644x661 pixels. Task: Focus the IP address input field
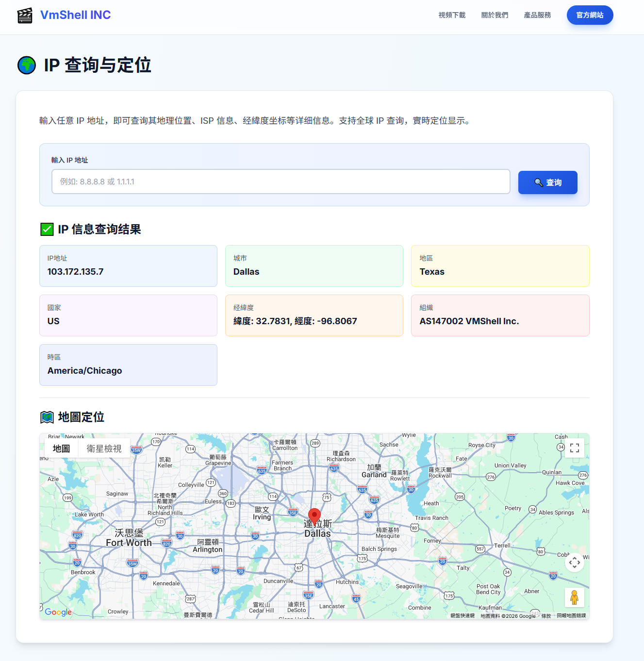(281, 182)
